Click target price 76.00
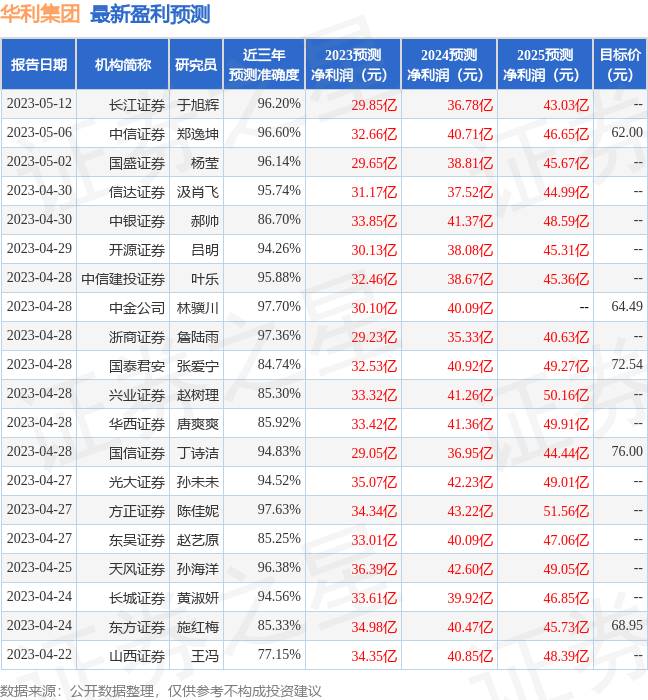This screenshot has height=700, width=648. pyautogui.click(x=627, y=452)
